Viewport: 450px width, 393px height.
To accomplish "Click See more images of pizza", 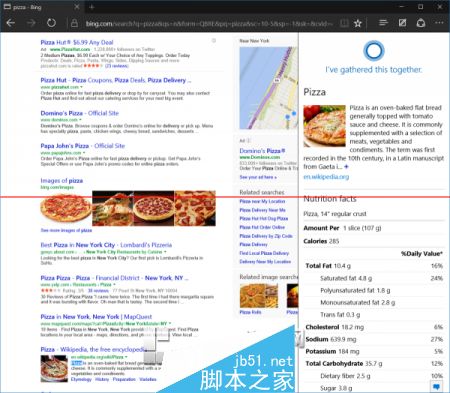I will [x=66, y=230].
